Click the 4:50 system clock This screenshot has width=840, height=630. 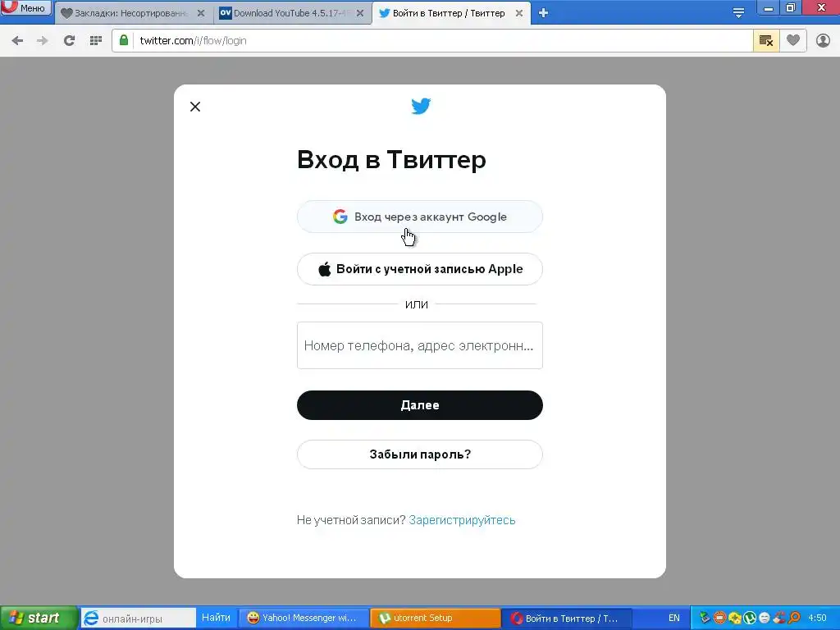pos(817,619)
